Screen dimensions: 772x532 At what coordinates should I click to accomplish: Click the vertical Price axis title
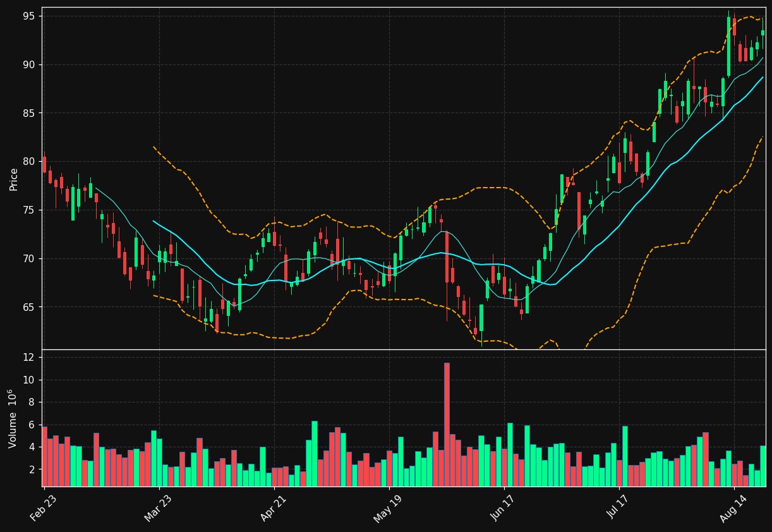13,179
